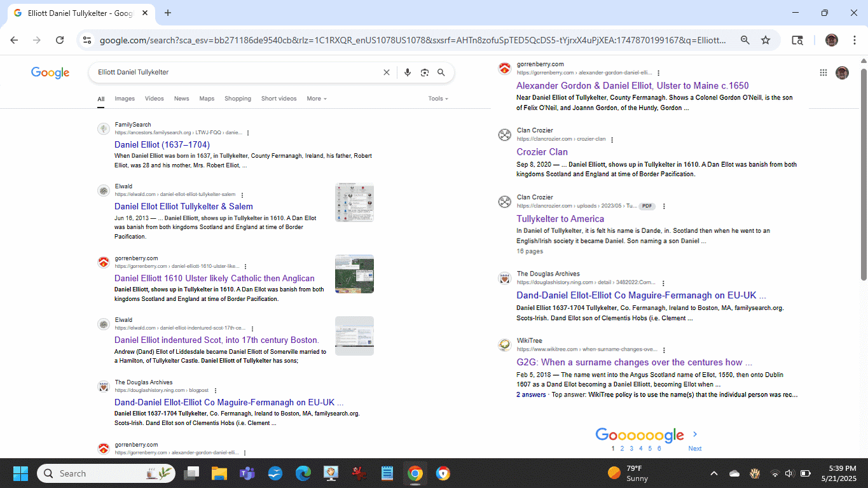
Task: Open three-dot menu for Clan Crozier PDF result
Action: 664,206
